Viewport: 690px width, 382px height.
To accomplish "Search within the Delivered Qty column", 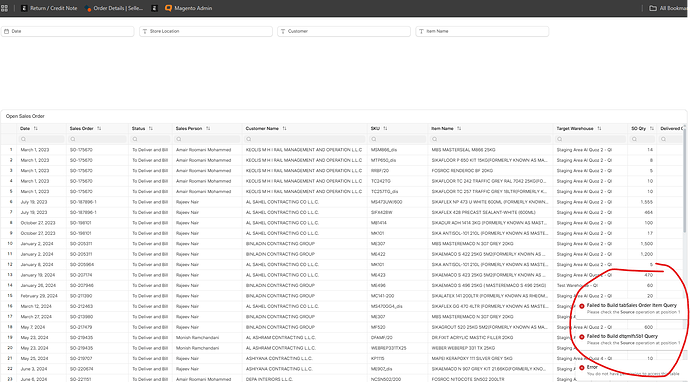I will (x=671, y=139).
